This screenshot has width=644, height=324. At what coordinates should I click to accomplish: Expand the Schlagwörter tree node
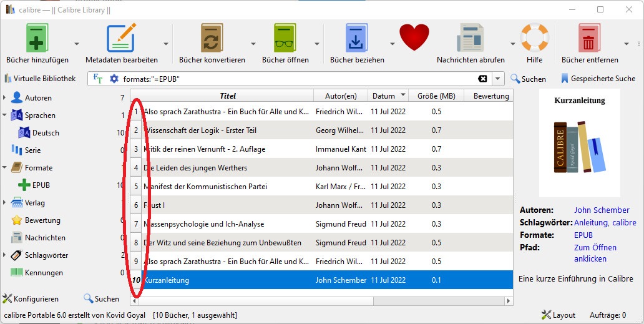pyautogui.click(x=4, y=255)
